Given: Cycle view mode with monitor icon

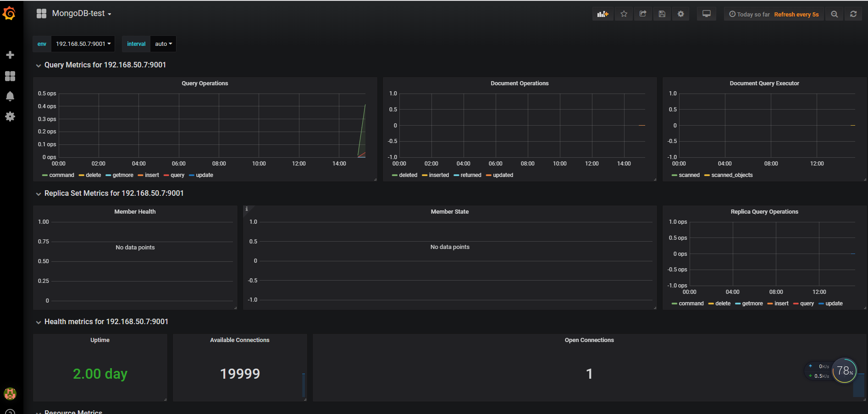Looking at the screenshot, I should coord(707,14).
